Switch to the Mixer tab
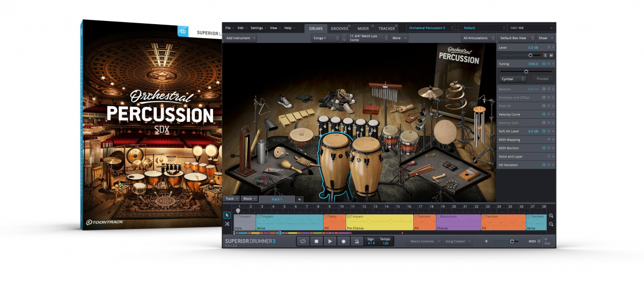Screen dimensions: 644x281 pyautogui.click(x=363, y=28)
